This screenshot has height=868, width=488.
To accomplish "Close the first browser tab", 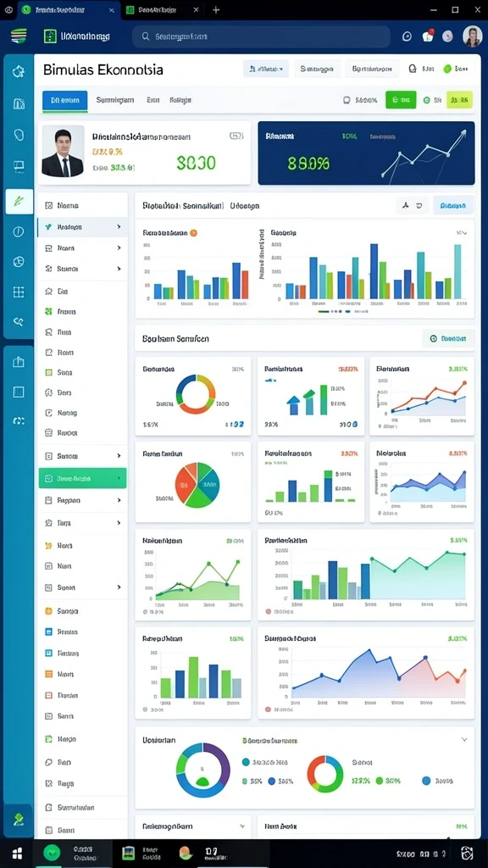I will click(x=112, y=10).
